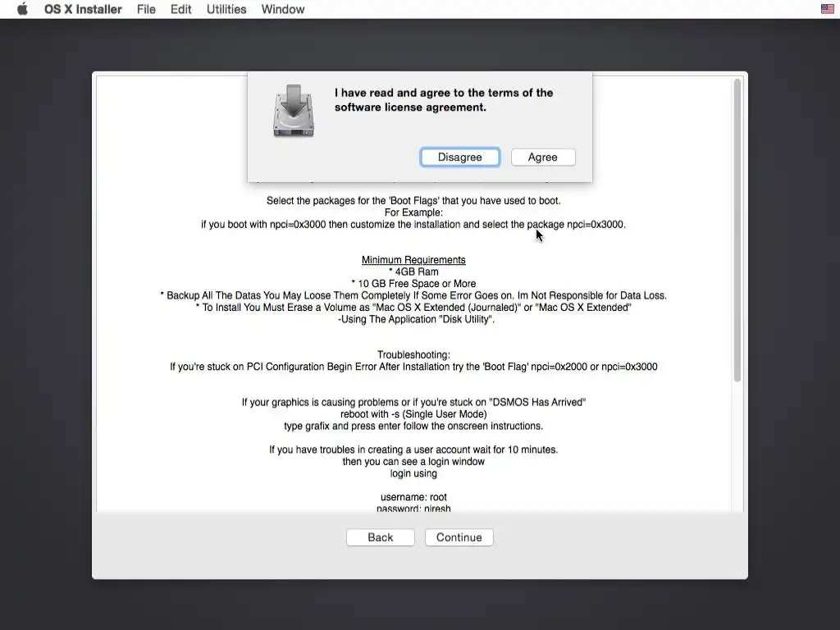This screenshot has width=840, height=630.
Task: Click the 'Minimum Requirements' heading
Action: pos(413,260)
